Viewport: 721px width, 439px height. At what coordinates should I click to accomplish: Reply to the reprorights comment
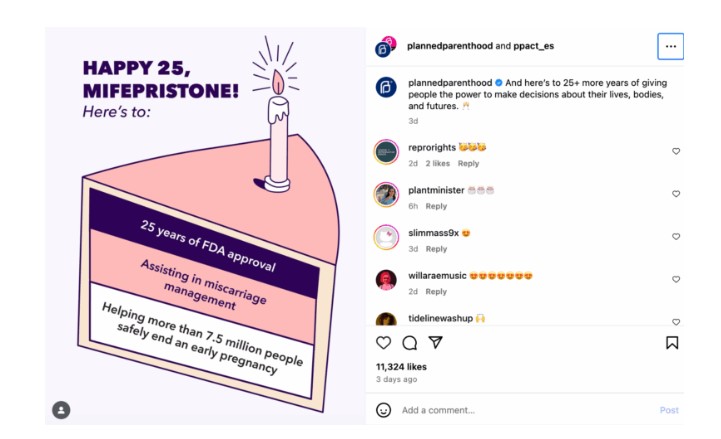pyautogui.click(x=468, y=163)
